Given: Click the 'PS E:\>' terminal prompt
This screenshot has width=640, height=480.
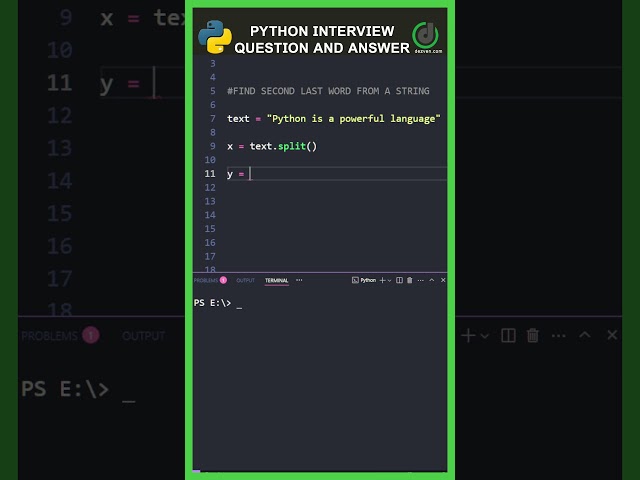Looking at the screenshot, I should click(x=212, y=303).
